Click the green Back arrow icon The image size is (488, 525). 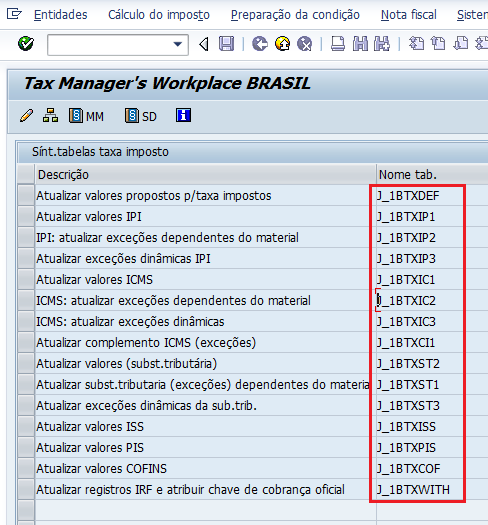point(260,44)
